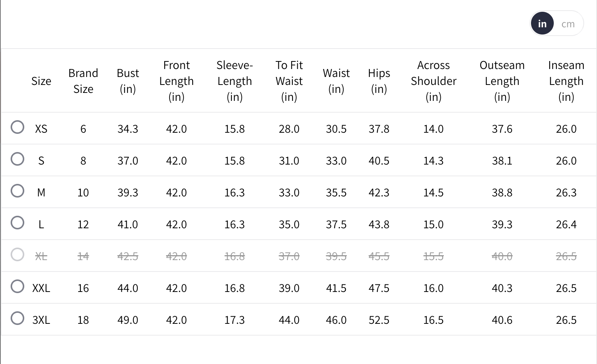This screenshot has height=364, width=597.
Task: Select the XXL size radio button
Action: tap(17, 287)
